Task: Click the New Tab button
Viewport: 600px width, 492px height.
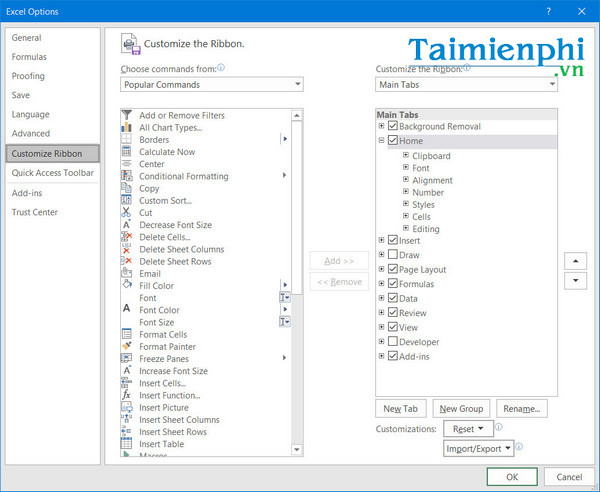Action: pyautogui.click(x=401, y=409)
